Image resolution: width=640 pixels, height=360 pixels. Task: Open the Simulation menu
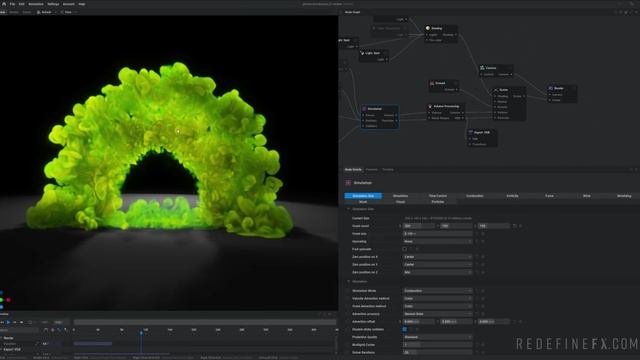tap(36, 4)
